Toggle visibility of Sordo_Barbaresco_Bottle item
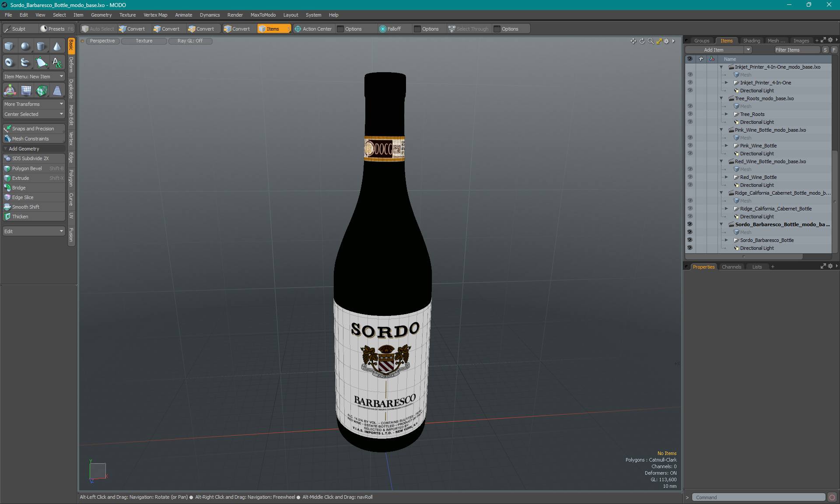The height and width of the screenshot is (504, 840). point(689,240)
